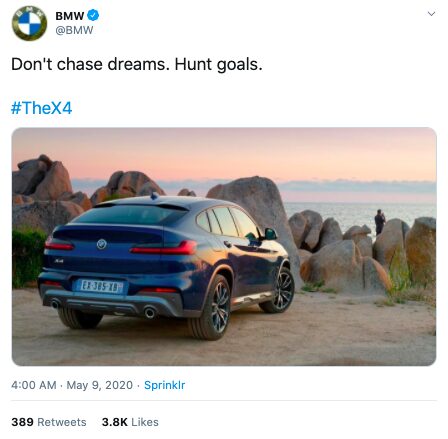This screenshot has width=448, height=439.
Task: Click the BMW emblem on car's tailgate
Action: (x=101, y=244)
